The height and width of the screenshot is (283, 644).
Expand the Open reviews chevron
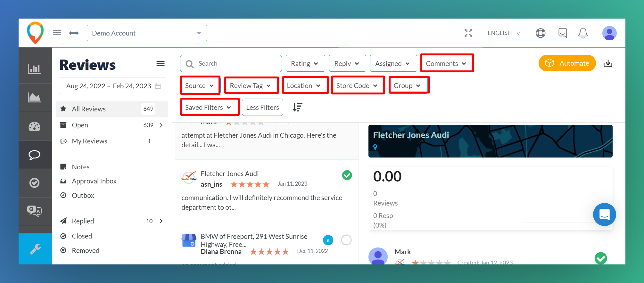[161, 125]
